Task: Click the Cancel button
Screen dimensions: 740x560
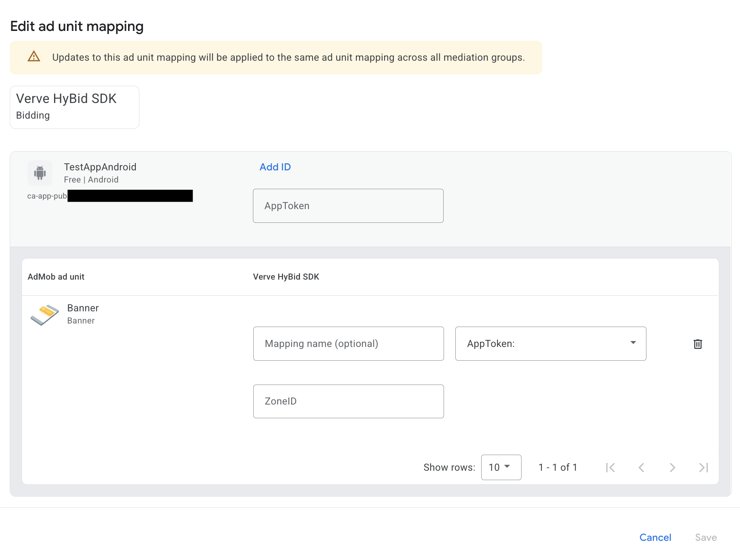Action: pos(655,537)
